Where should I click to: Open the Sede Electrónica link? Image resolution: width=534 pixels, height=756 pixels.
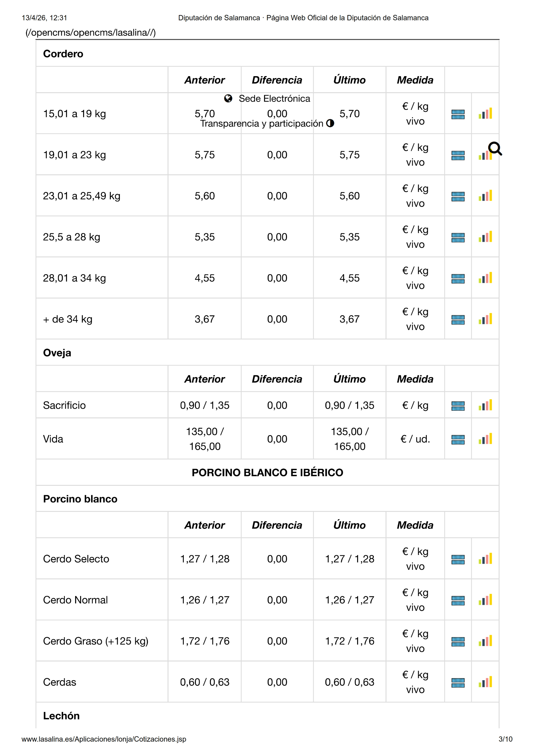click(x=274, y=99)
